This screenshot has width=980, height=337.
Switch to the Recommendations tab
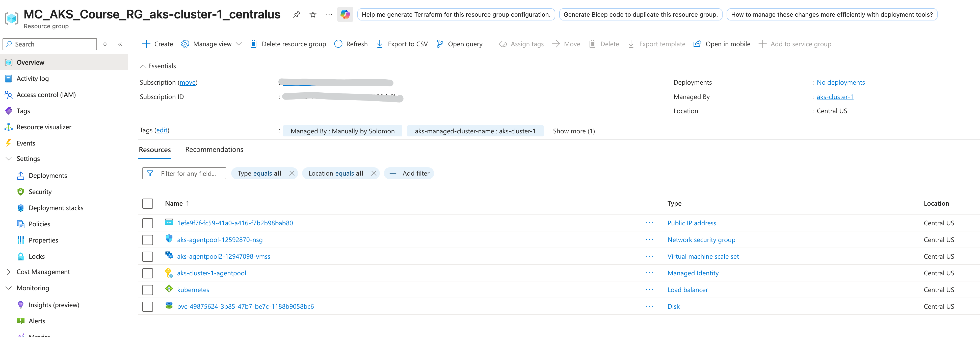214,150
